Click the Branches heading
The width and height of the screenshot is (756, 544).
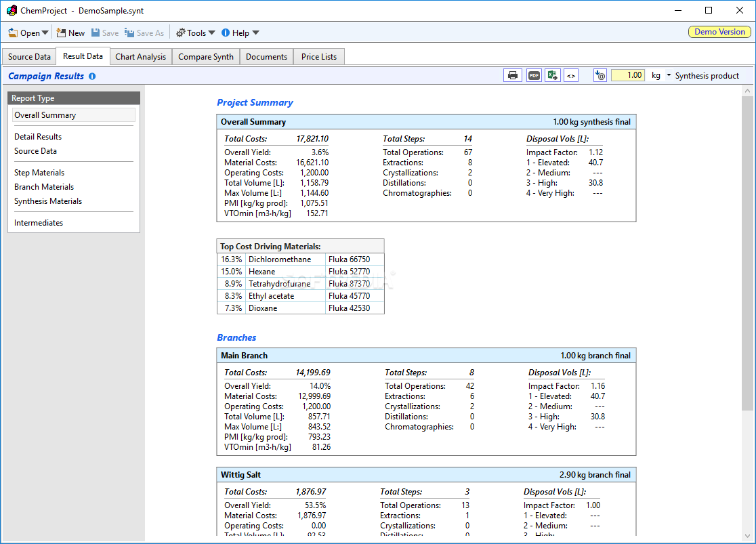[236, 337]
